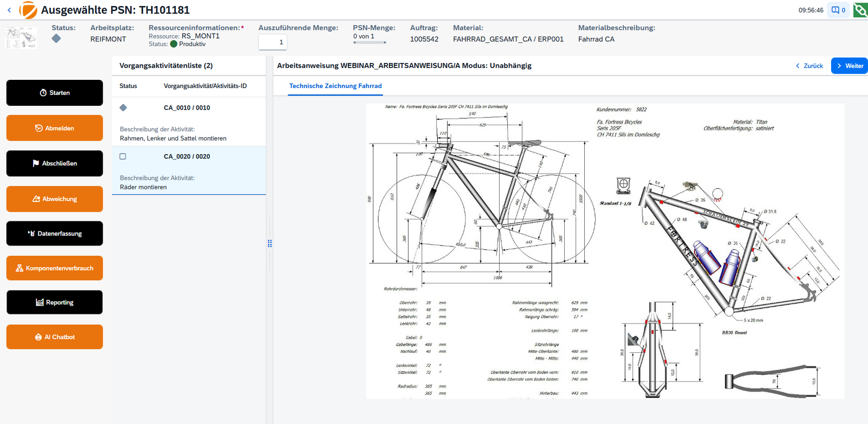Click description 'Rahmen, Lenker und Sattel montieren'
Image resolution: width=868 pixels, height=424 pixels.
(173, 138)
